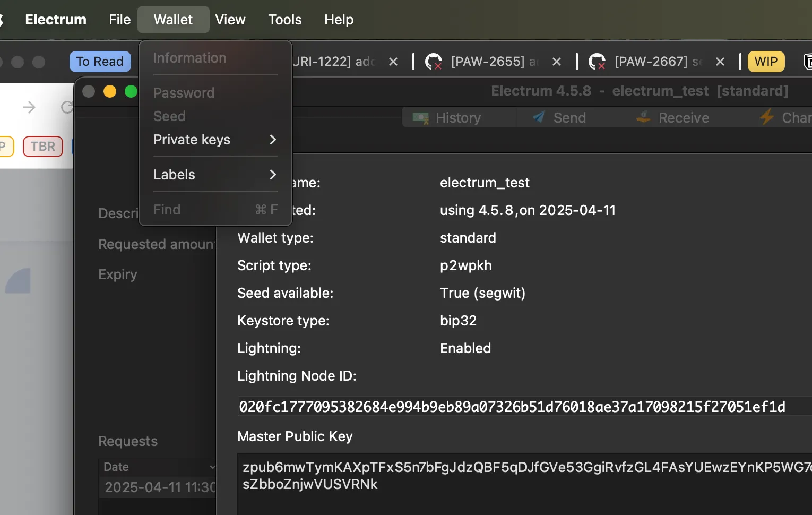Open the WIP bookmark folder
The height and width of the screenshot is (515, 812).
point(766,62)
